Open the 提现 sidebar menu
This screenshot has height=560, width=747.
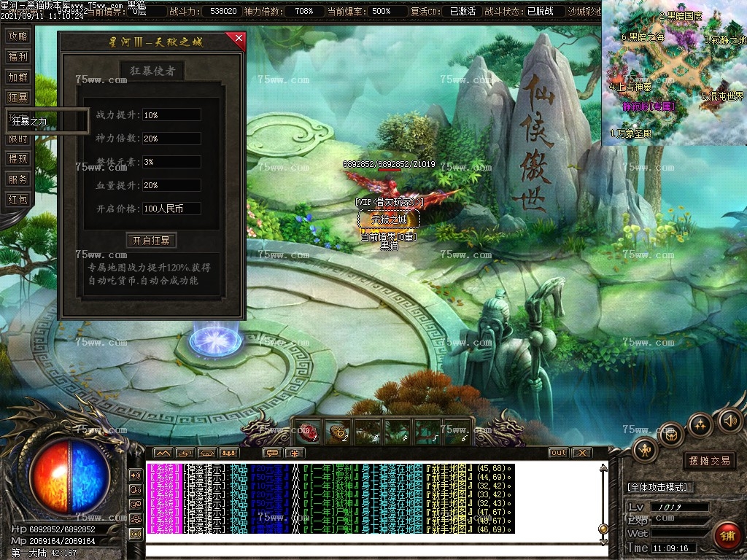[x=18, y=159]
